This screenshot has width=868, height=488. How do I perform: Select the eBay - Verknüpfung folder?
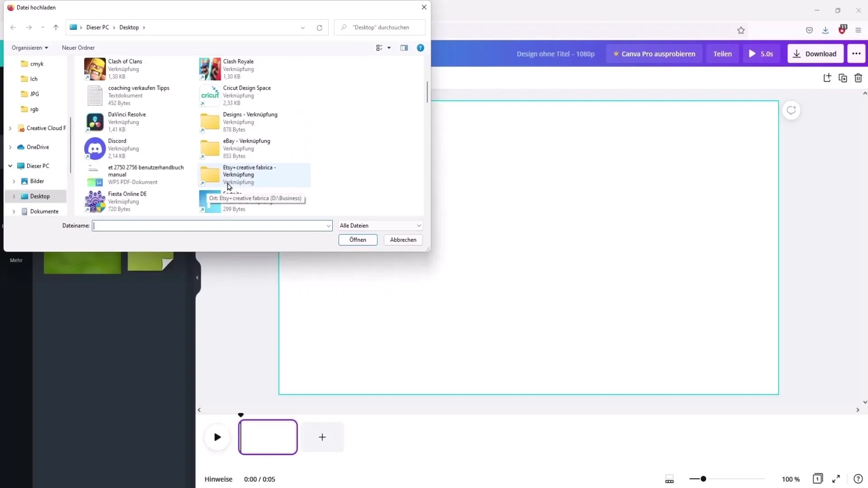(x=253, y=148)
